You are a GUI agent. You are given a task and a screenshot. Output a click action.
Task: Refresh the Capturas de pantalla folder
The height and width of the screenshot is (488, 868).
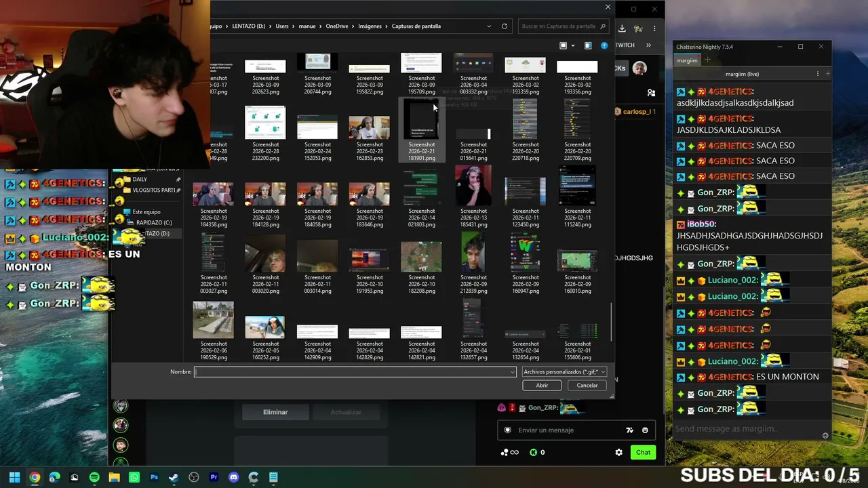(505, 26)
